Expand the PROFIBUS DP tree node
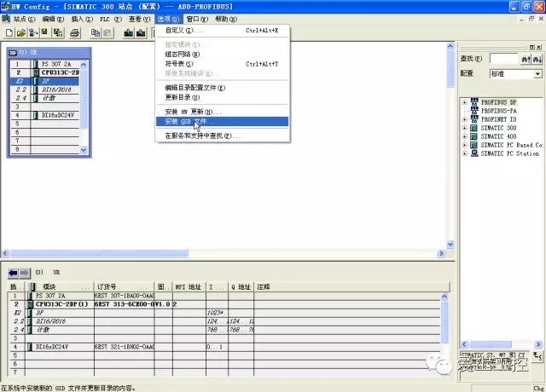The width and height of the screenshot is (546, 392). (464, 102)
